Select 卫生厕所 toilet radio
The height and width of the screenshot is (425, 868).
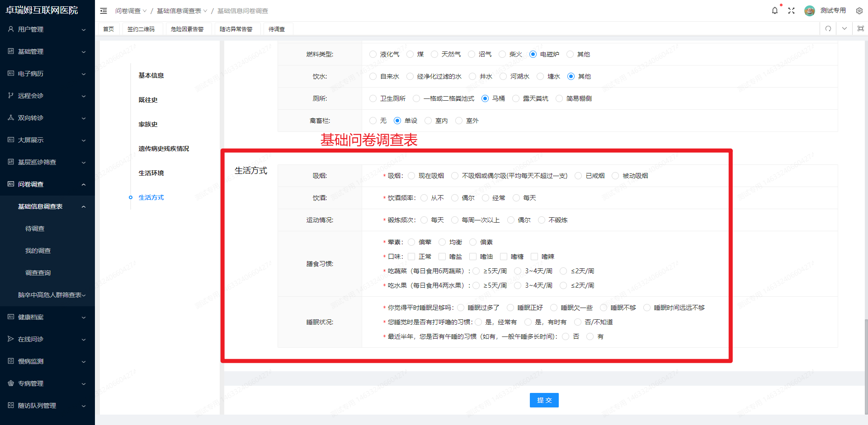[x=373, y=98]
